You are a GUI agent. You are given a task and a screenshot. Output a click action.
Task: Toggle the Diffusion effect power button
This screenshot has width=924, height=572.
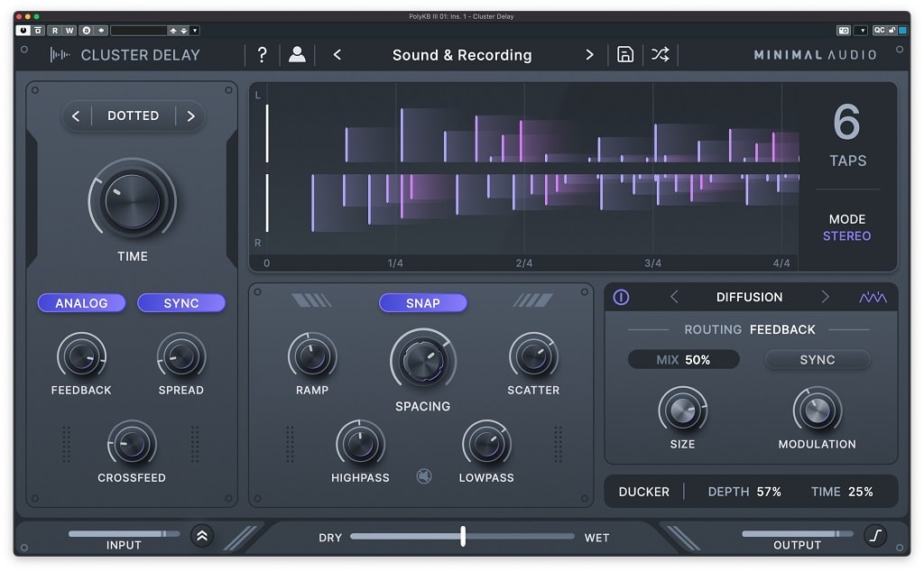tap(621, 297)
